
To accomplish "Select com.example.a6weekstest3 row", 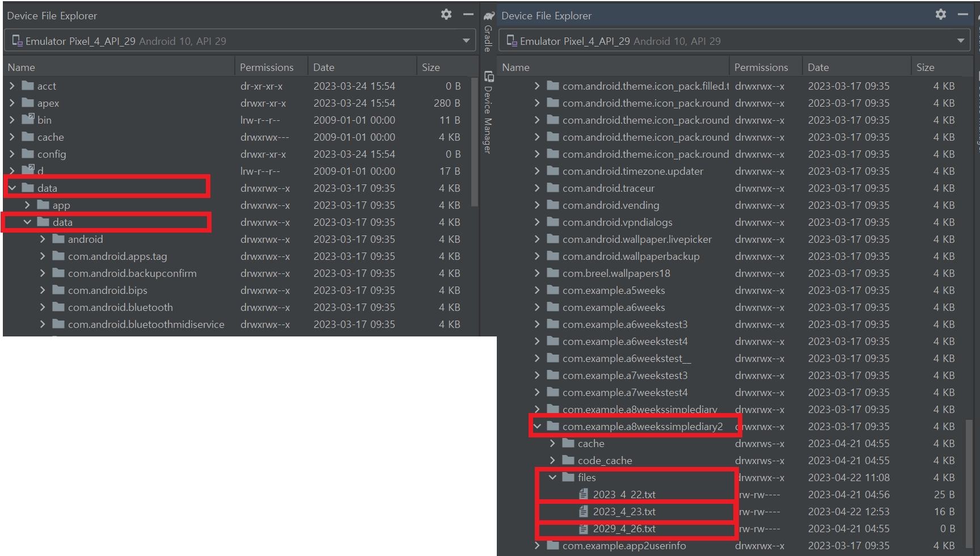I will pyautogui.click(x=733, y=324).
